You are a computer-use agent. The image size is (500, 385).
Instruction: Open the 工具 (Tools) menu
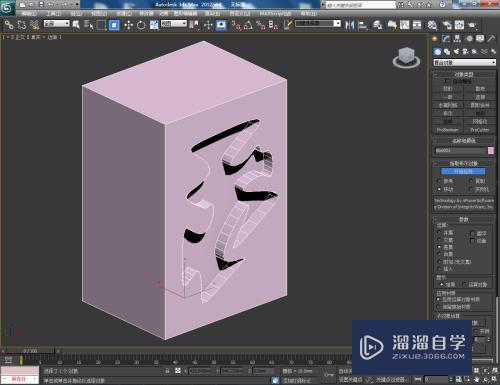tap(53, 14)
